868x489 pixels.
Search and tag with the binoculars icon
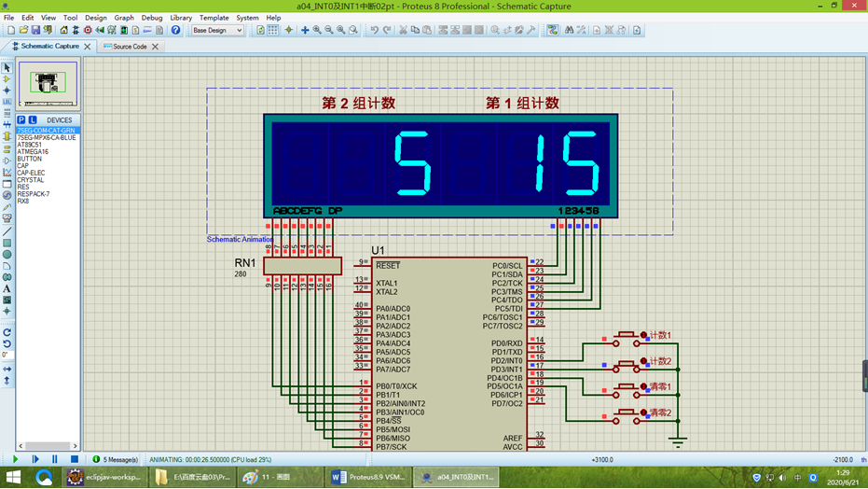[569, 30]
